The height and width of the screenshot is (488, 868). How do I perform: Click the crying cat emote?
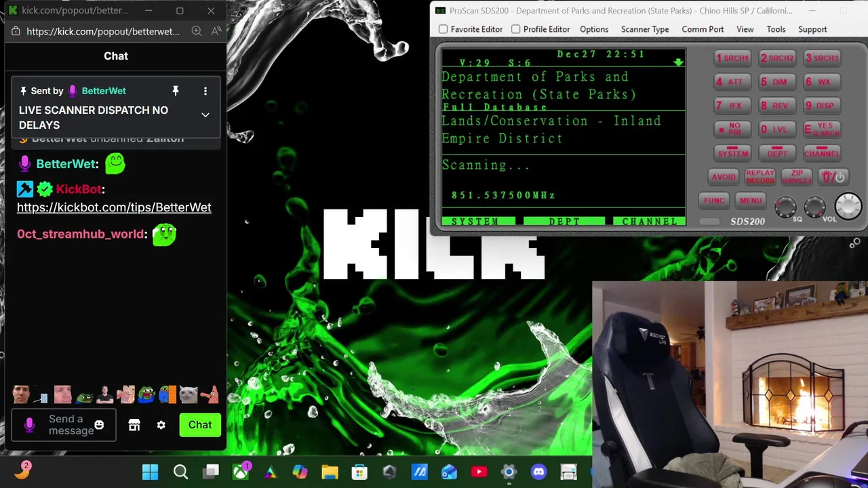point(189,394)
